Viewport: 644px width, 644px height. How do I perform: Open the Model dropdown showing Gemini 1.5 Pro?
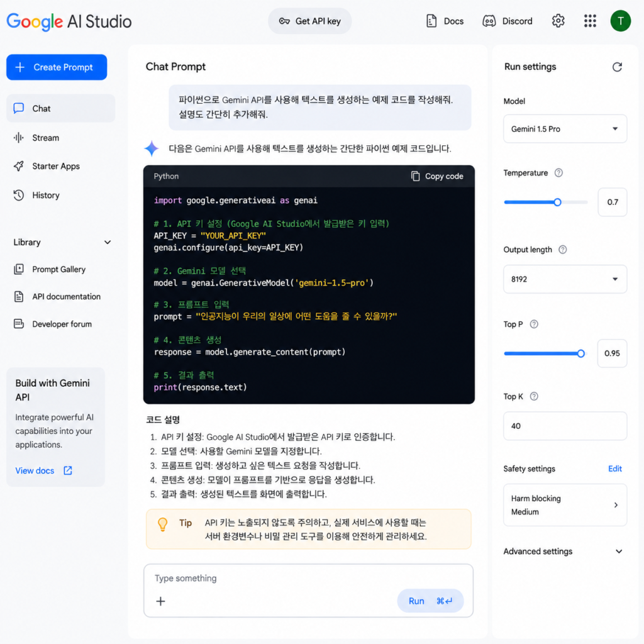click(565, 128)
